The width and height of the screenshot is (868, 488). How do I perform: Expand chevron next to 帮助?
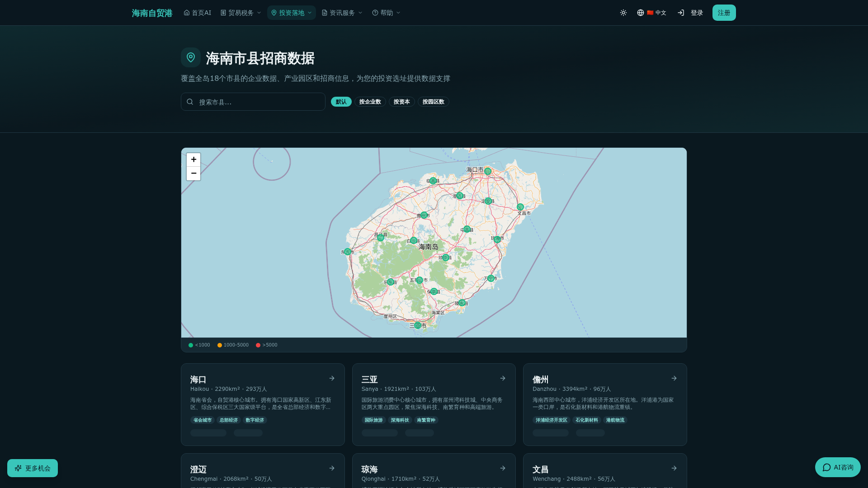(398, 13)
